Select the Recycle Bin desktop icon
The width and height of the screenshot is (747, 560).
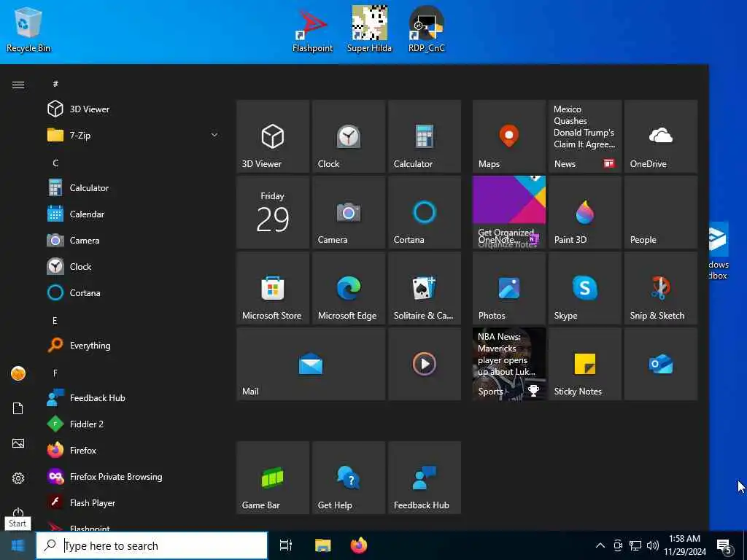coord(28,29)
